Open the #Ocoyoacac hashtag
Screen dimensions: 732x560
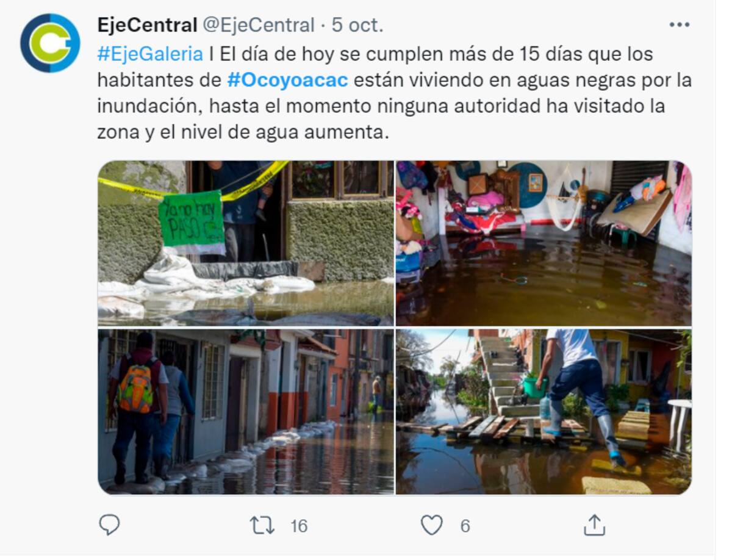(287, 81)
